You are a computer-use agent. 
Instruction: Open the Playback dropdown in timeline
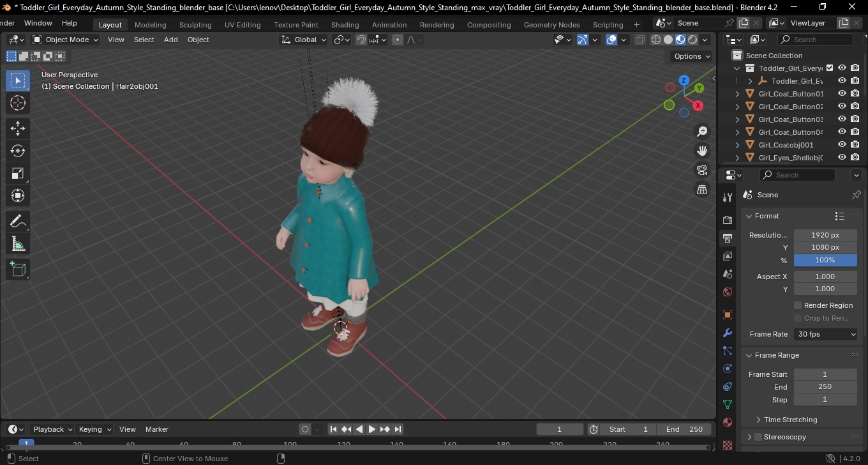click(x=52, y=429)
